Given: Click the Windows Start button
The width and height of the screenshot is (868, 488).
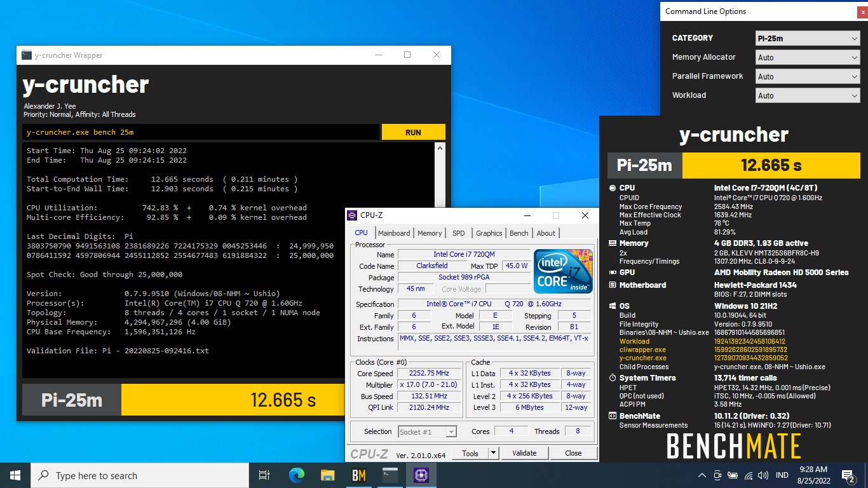Looking at the screenshot, I should tap(15, 475).
